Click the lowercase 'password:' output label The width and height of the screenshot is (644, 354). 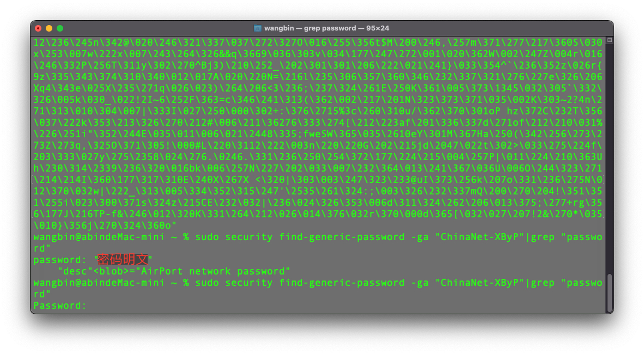click(x=60, y=260)
